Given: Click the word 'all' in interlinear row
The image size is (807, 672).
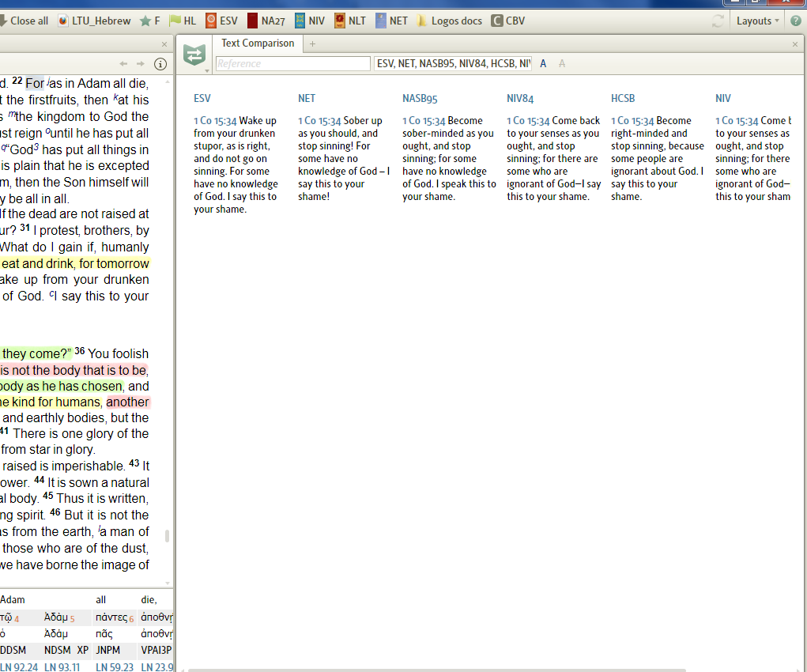Looking at the screenshot, I should point(101,600).
